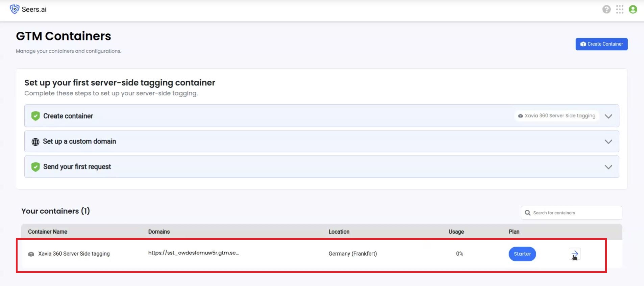Image resolution: width=644 pixels, height=286 pixels.
Task: Click the box icon beside Xavia 360 row name
Action: pyautogui.click(x=31, y=254)
